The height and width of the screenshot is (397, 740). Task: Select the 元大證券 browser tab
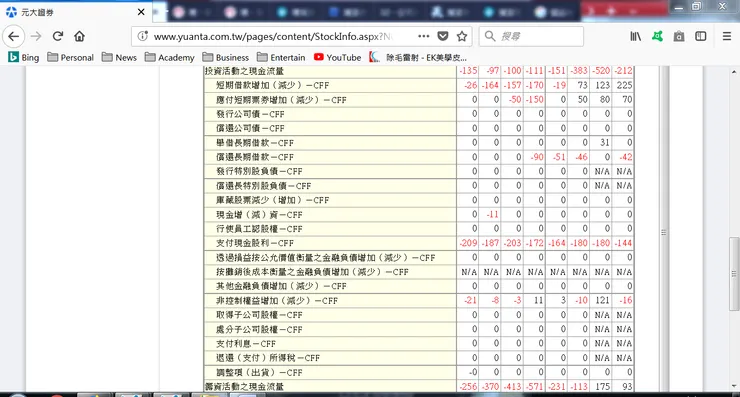coord(76,12)
